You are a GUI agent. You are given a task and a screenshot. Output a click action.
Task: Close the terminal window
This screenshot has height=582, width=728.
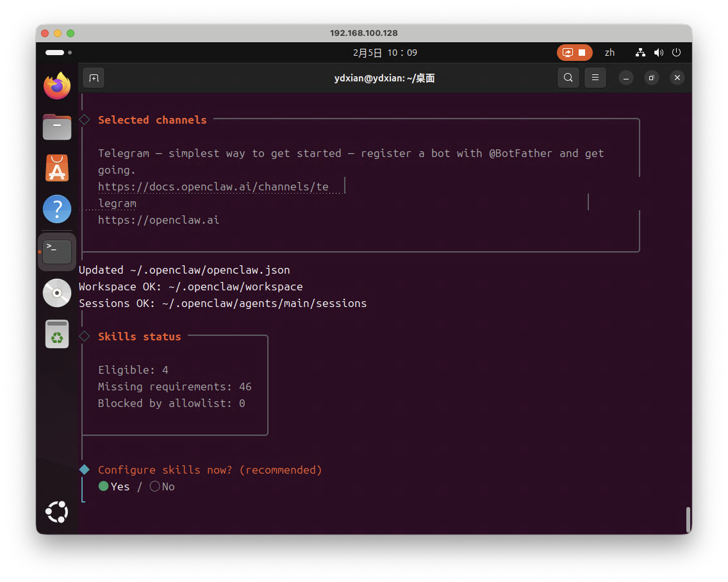coord(677,78)
